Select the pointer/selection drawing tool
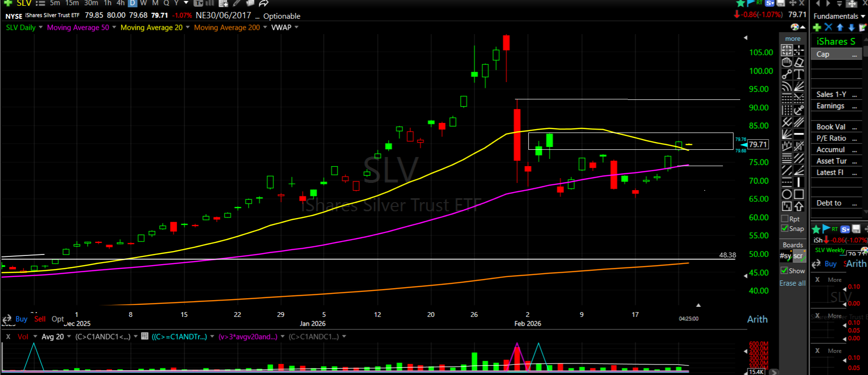Screen dimensions: 868x375 point(786,50)
